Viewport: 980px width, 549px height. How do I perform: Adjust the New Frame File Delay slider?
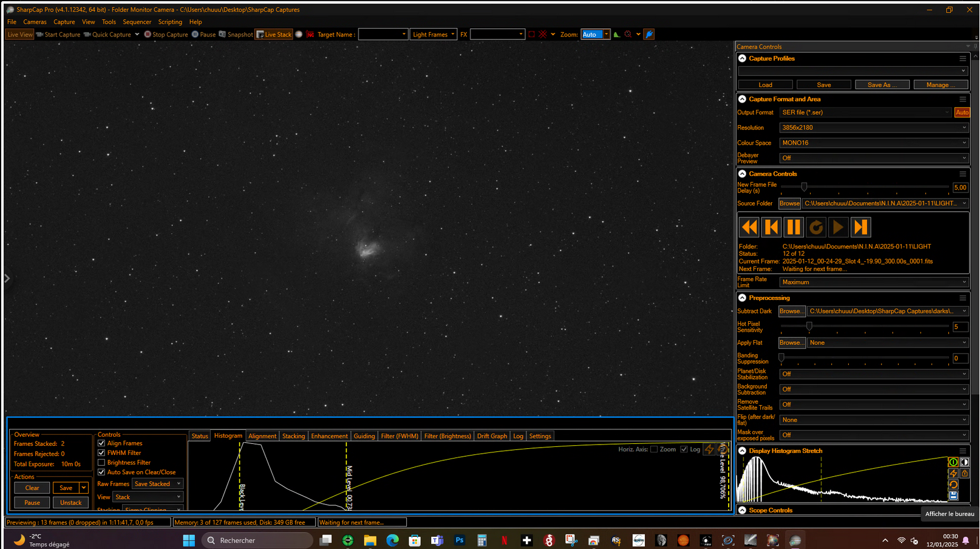pyautogui.click(x=804, y=187)
